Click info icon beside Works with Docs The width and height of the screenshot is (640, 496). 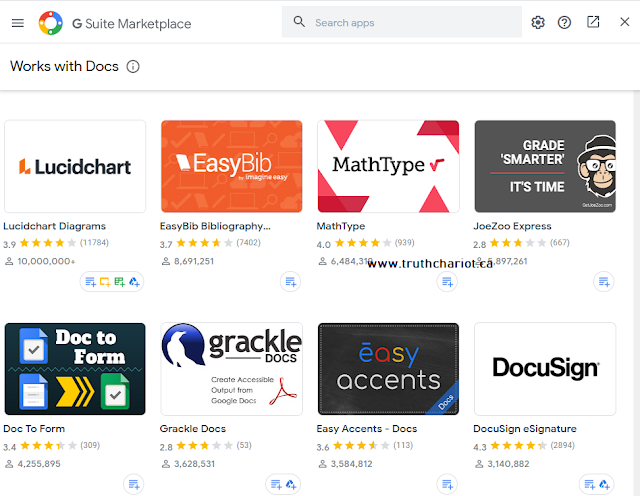pyautogui.click(x=133, y=66)
